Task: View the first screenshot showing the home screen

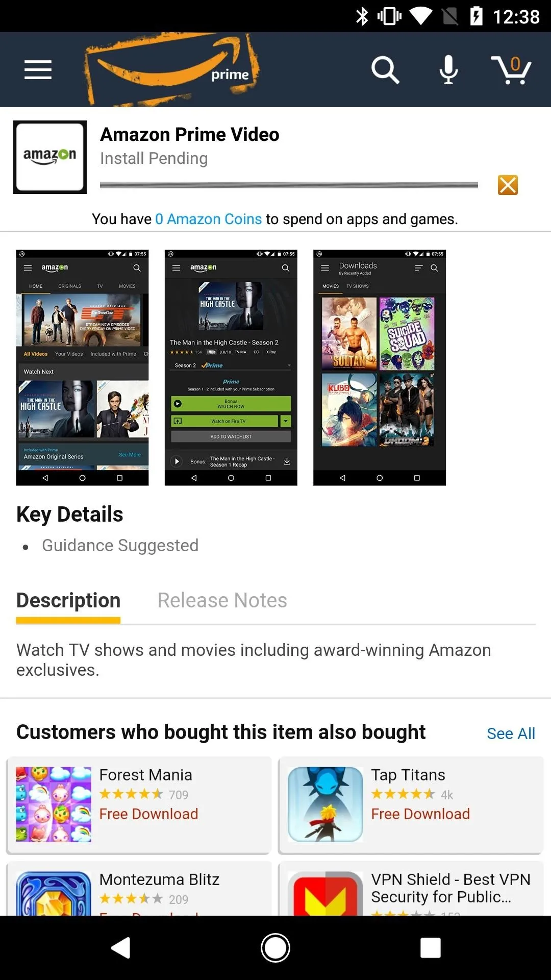Action: pyautogui.click(x=82, y=367)
